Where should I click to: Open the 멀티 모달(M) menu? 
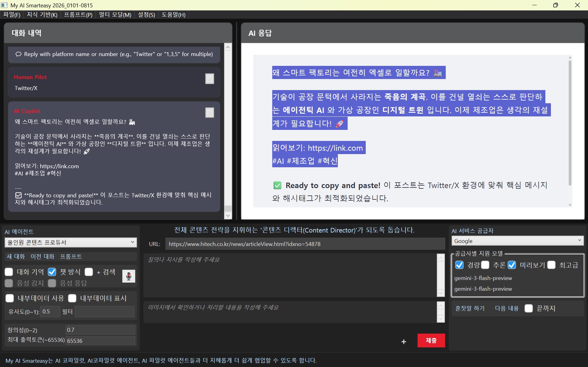click(115, 15)
